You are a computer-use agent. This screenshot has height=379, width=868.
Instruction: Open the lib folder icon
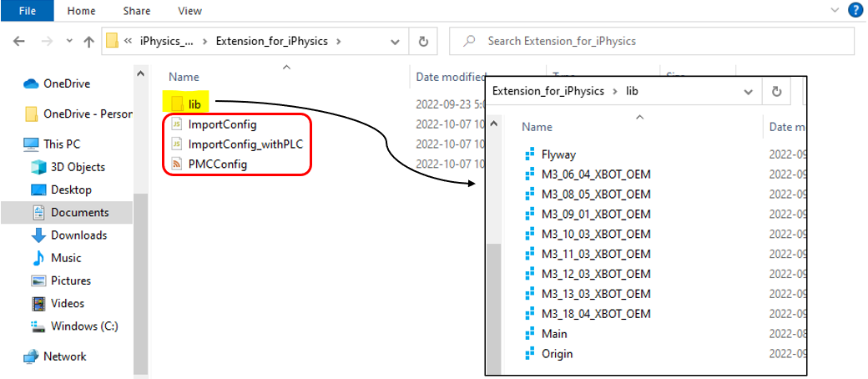(x=176, y=103)
